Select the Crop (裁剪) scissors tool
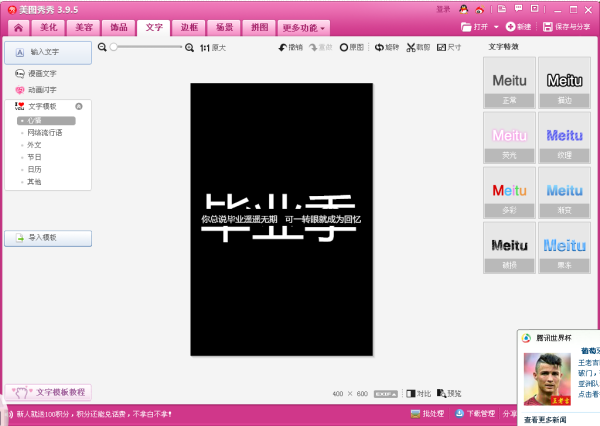The width and height of the screenshot is (600, 426). point(411,47)
